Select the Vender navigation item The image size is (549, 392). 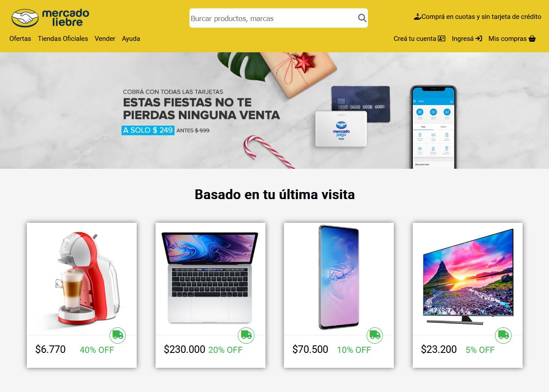(x=105, y=39)
